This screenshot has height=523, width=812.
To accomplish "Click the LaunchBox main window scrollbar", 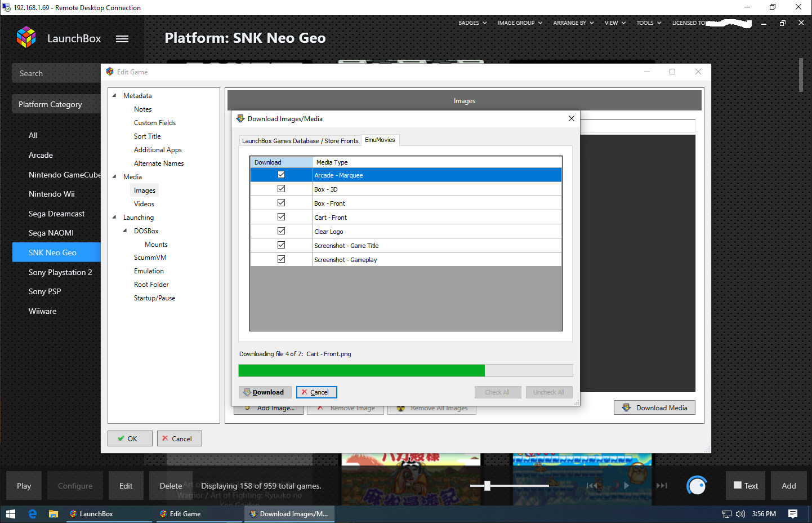I will point(801,75).
